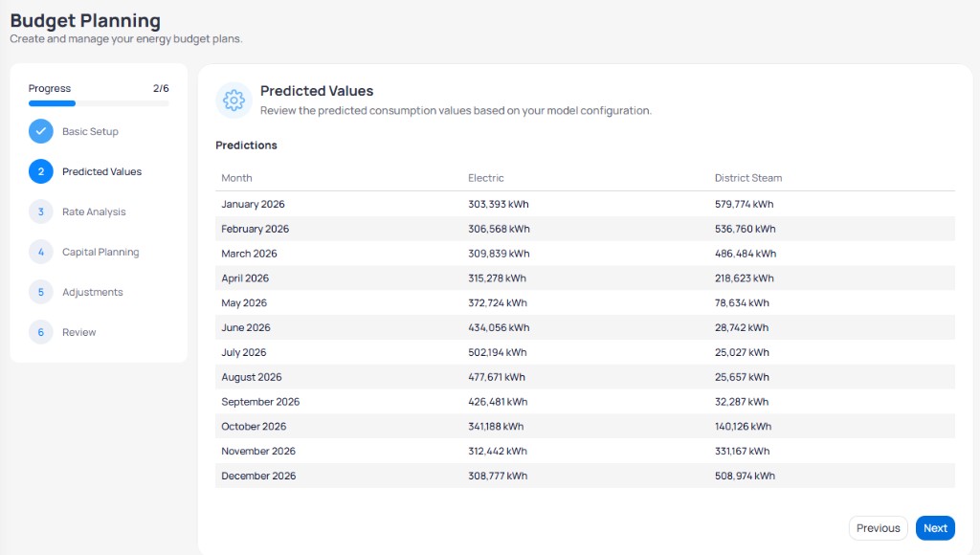The width and height of the screenshot is (980, 555).
Task: Select the Adjustments step label
Action: click(93, 292)
